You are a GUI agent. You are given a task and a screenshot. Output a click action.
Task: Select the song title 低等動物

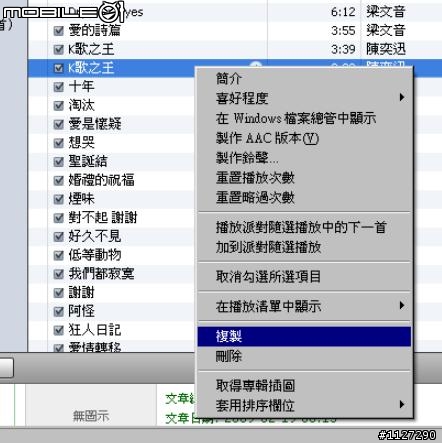point(95,255)
